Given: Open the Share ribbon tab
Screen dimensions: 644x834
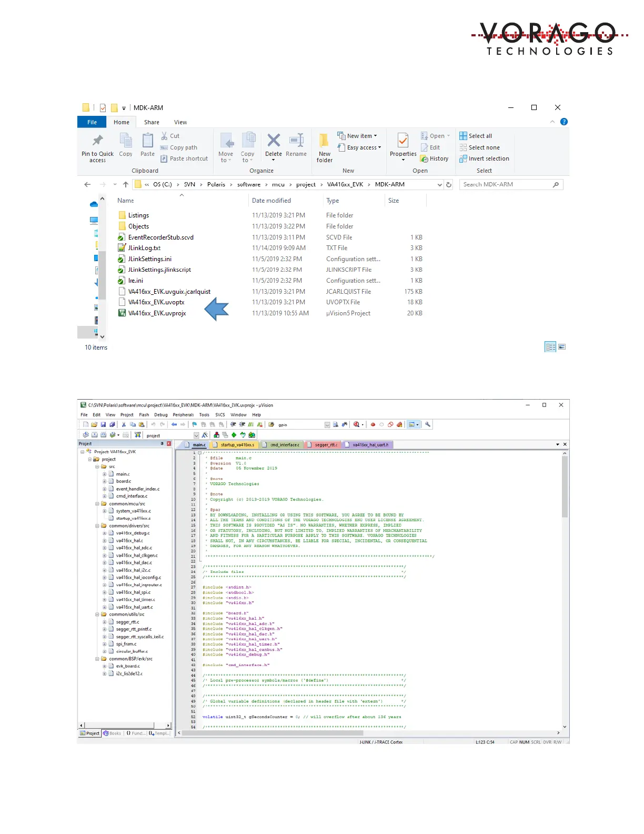Looking at the screenshot, I should pyautogui.click(x=152, y=122).
